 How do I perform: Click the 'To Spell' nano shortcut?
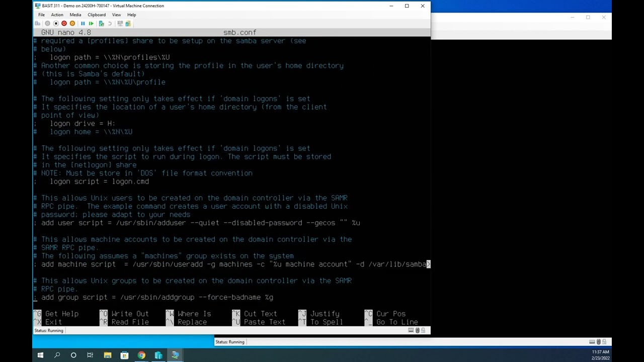point(327,322)
